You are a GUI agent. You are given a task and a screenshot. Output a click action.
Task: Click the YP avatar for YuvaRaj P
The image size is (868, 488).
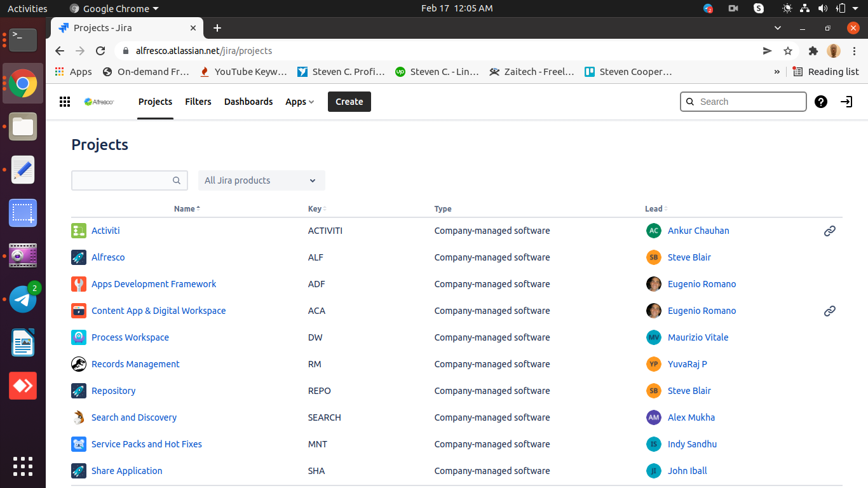pos(654,364)
